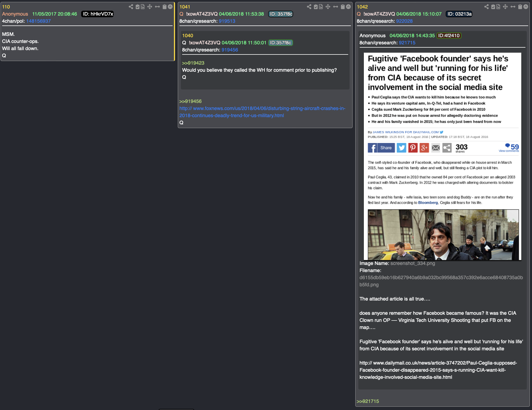Click post number 1042
532x410 pixels.
click(362, 7)
